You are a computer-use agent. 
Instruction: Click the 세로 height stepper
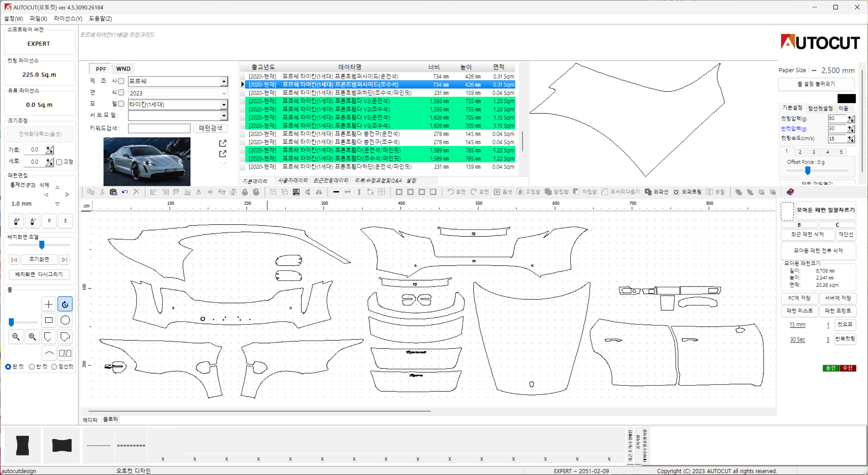click(50, 162)
